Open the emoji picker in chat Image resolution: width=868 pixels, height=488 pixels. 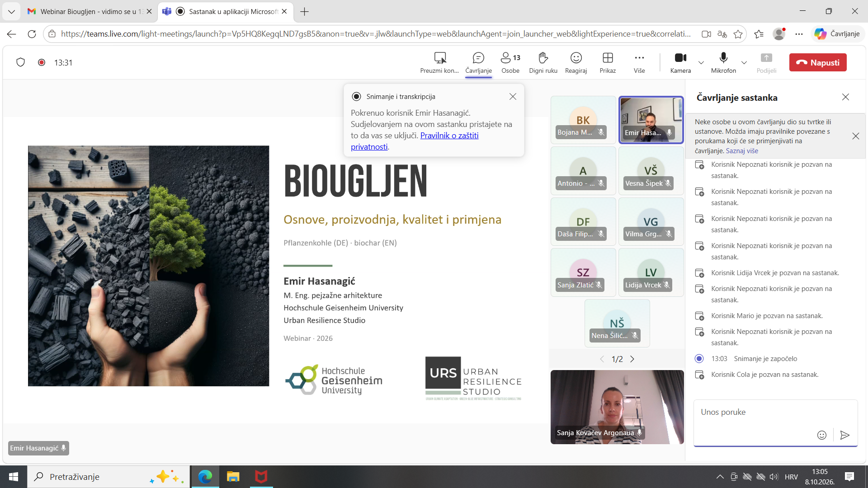click(821, 435)
